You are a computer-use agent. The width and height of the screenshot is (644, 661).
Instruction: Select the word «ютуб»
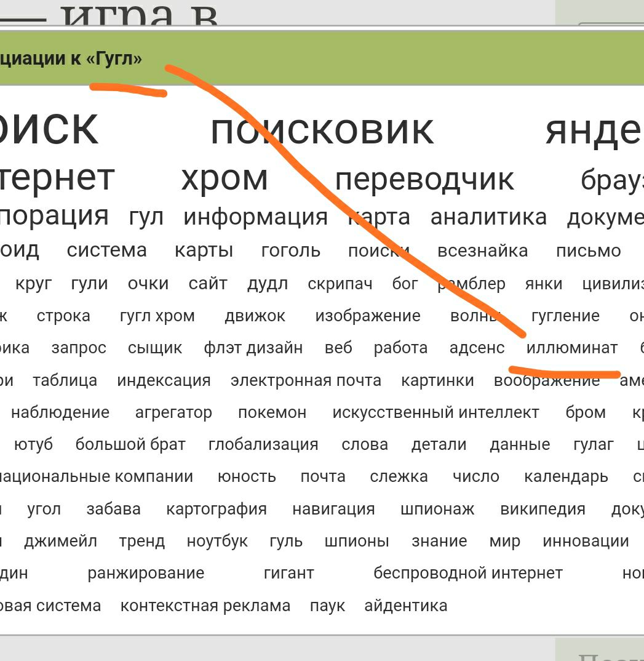[34, 445]
